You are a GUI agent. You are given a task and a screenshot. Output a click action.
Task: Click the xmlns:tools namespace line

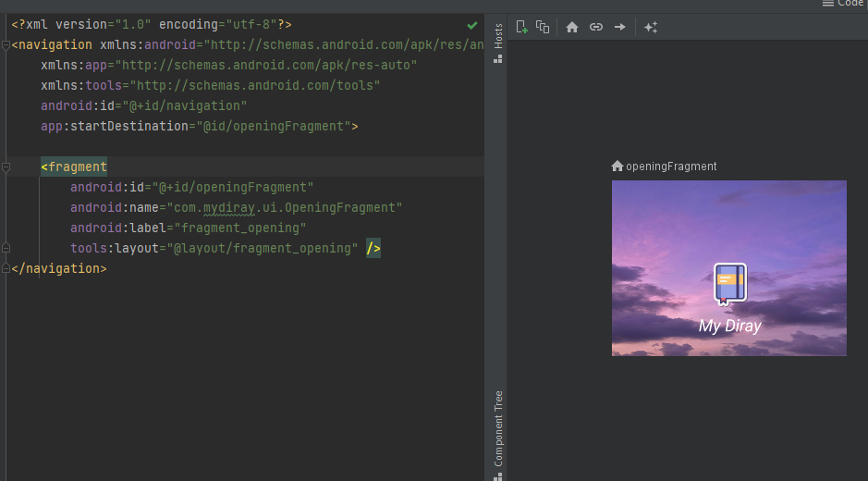[x=211, y=85]
